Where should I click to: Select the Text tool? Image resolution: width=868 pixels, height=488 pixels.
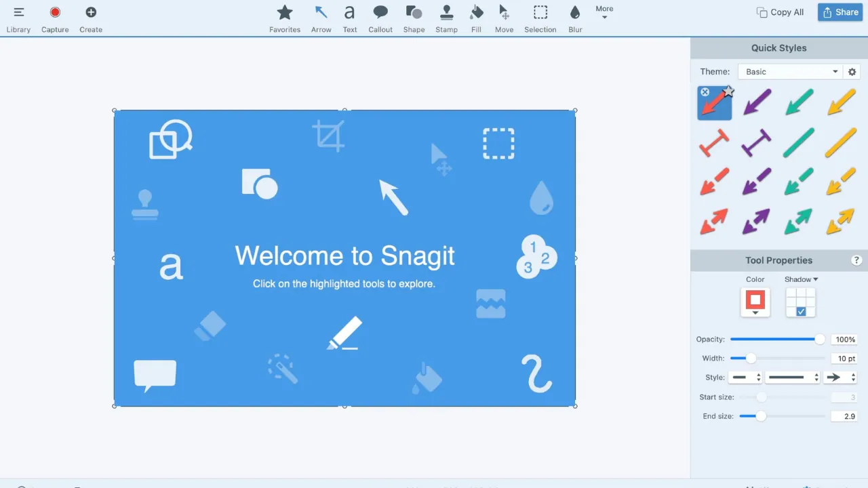pyautogui.click(x=350, y=19)
